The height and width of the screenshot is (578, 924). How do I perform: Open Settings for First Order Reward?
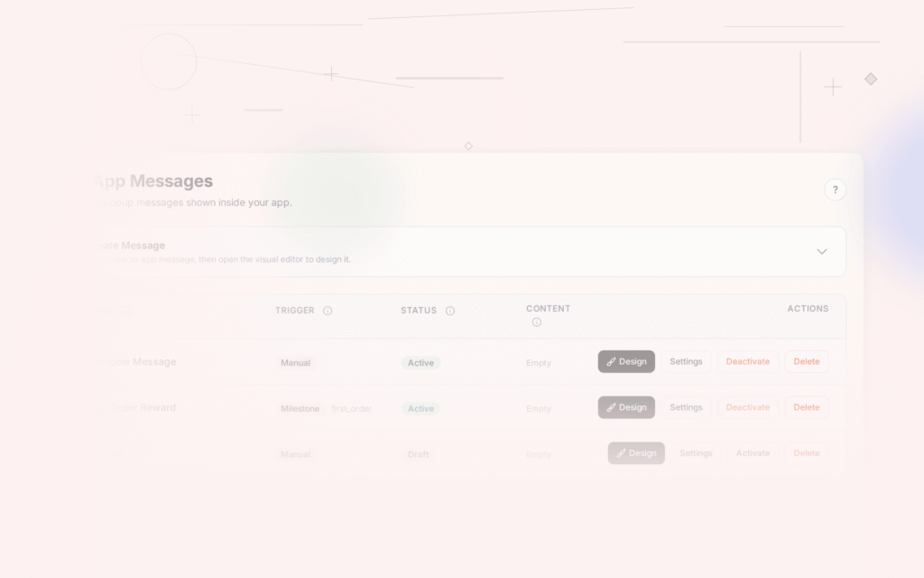(686, 407)
